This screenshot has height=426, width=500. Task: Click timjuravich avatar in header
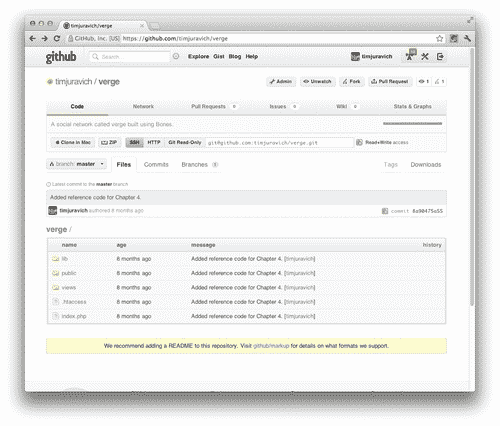coord(355,56)
